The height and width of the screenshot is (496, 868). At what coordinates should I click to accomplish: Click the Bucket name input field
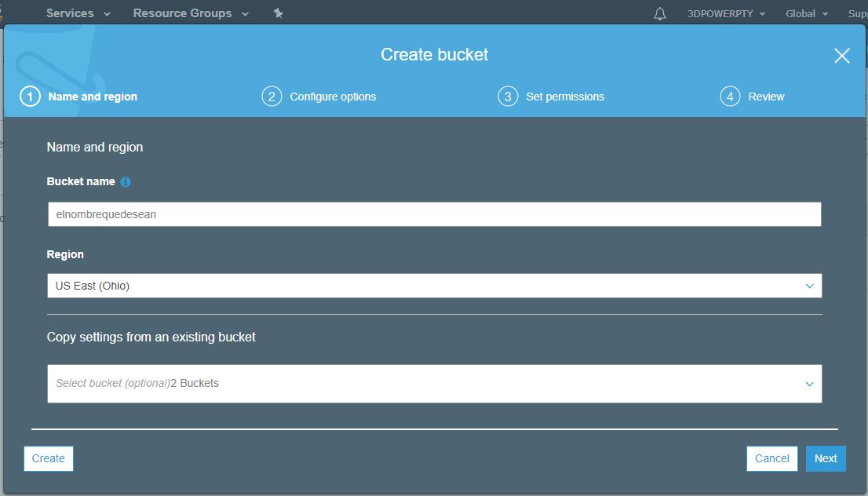[x=435, y=214]
